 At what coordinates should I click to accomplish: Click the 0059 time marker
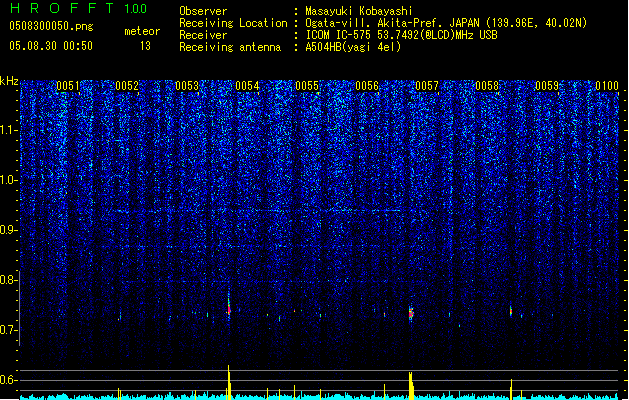(547, 86)
